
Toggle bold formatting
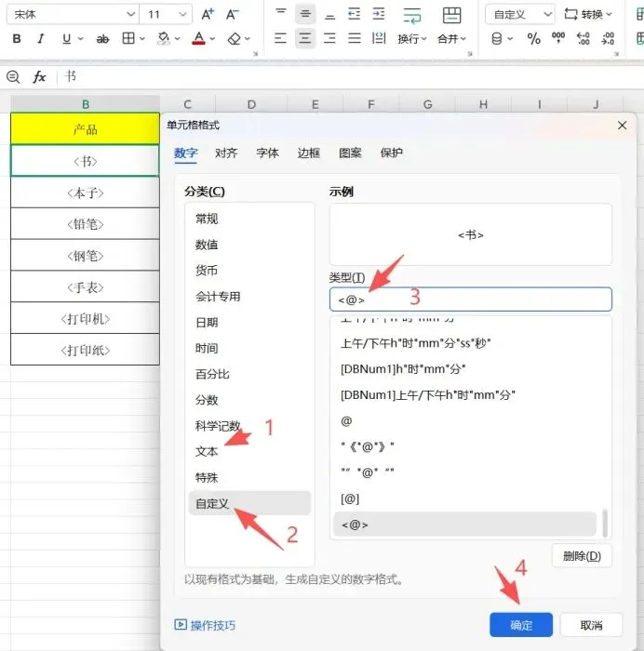click(17, 39)
